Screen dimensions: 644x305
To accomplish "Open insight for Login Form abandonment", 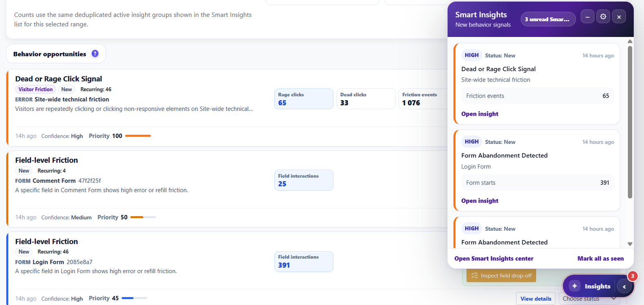I will point(480,201).
